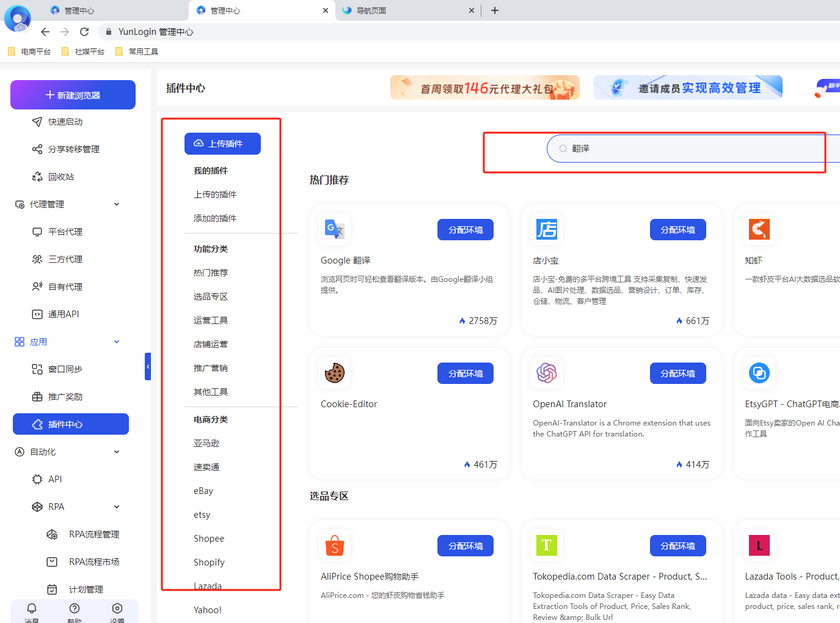Viewport: 840px width, 623px height.
Task: Filter by Shopify e-commerce category
Action: (x=209, y=562)
